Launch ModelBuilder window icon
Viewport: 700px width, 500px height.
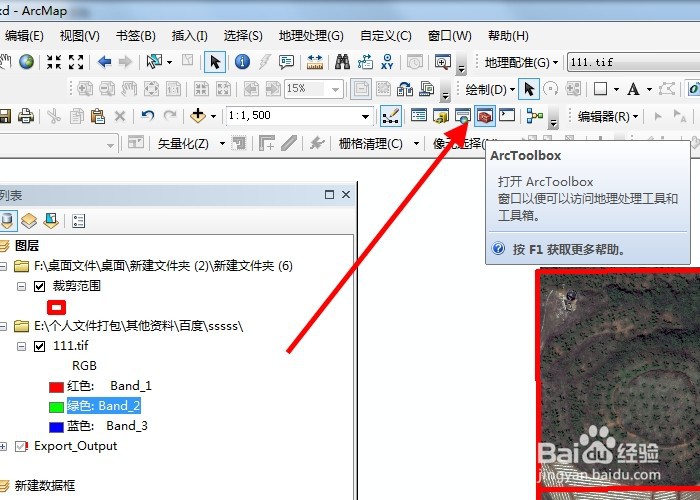534,116
